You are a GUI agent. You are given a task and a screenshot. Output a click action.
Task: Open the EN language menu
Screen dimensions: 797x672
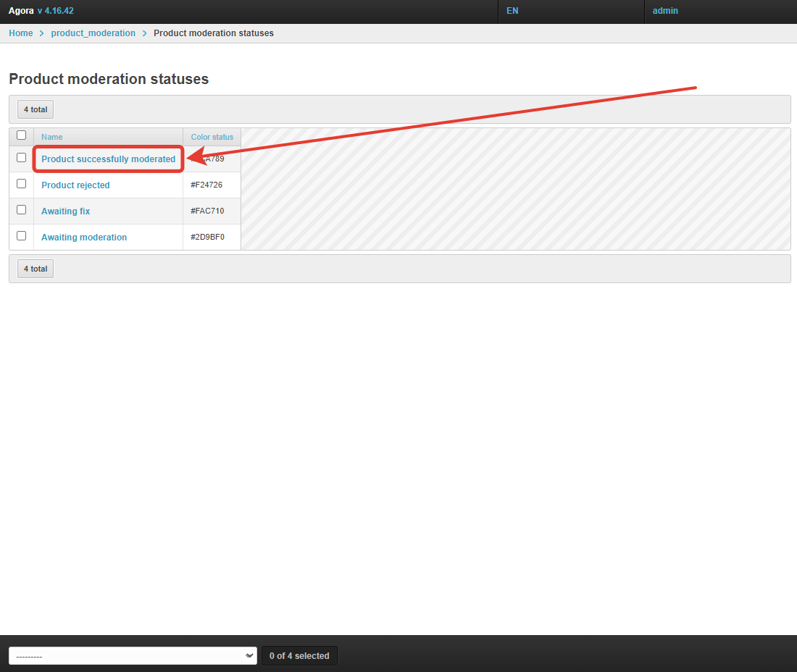512,11
